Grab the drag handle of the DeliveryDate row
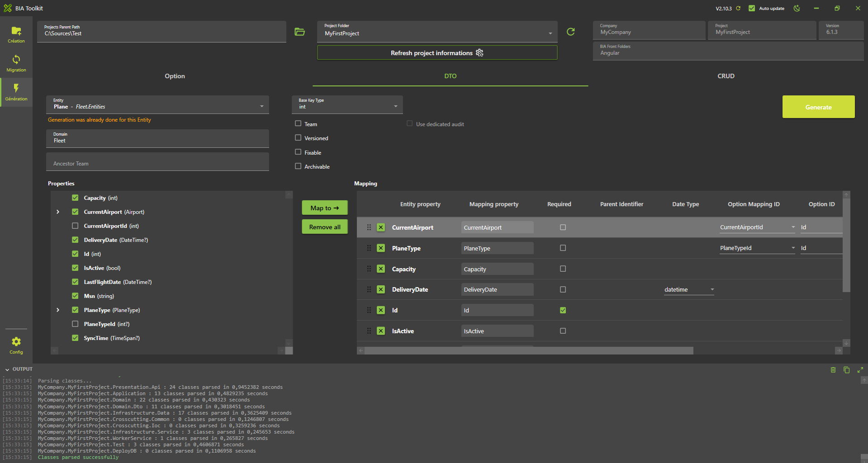Viewport: 868px width, 463px height. click(x=369, y=289)
